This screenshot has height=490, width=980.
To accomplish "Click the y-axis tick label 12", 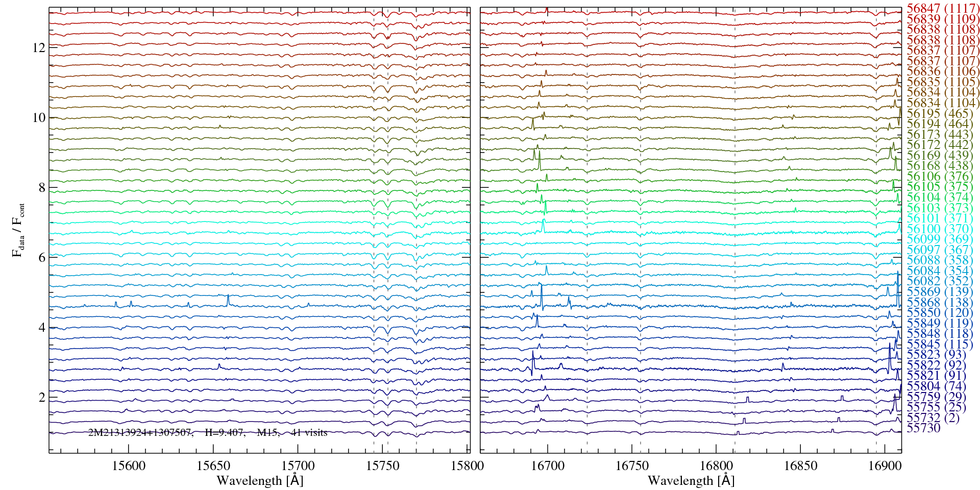I will (x=39, y=48).
